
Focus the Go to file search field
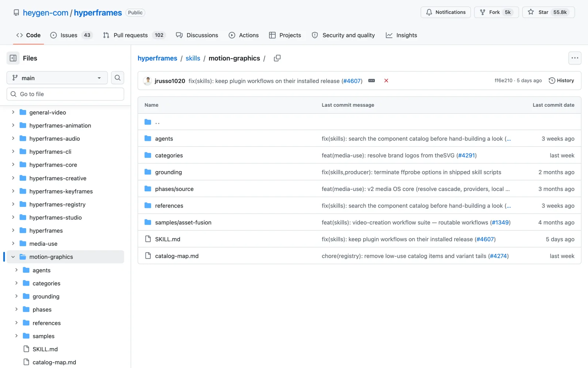(65, 94)
